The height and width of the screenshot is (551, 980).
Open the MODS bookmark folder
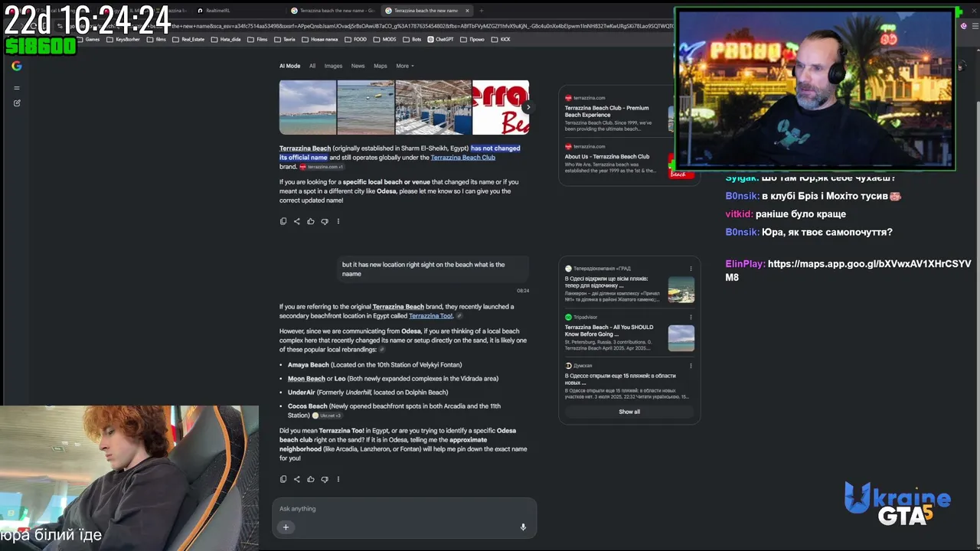click(x=385, y=39)
